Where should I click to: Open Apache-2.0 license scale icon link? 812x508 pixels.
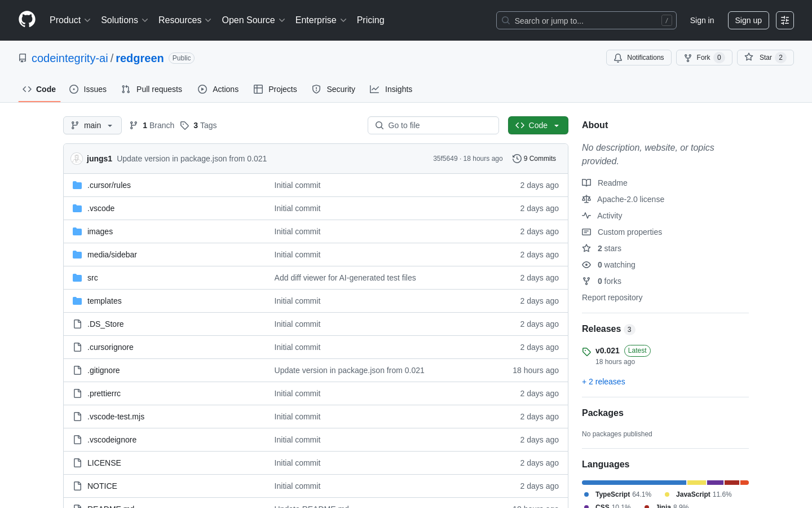coord(586,199)
